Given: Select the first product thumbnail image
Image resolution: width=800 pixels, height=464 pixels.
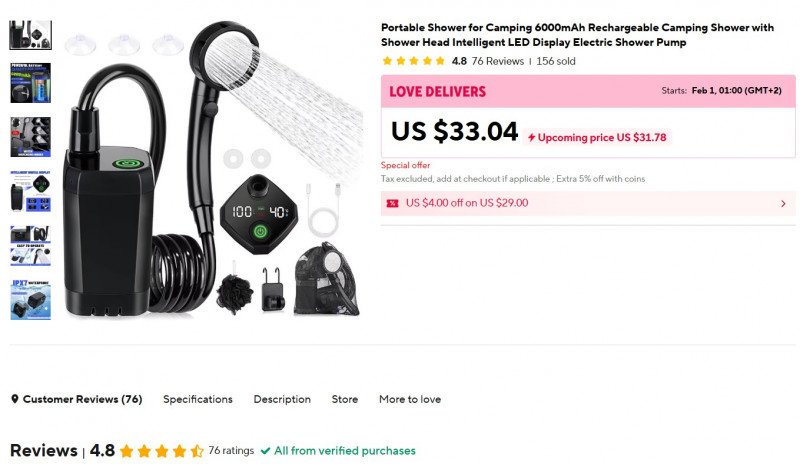Looking at the screenshot, I should pyautogui.click(x=31, y=35).
